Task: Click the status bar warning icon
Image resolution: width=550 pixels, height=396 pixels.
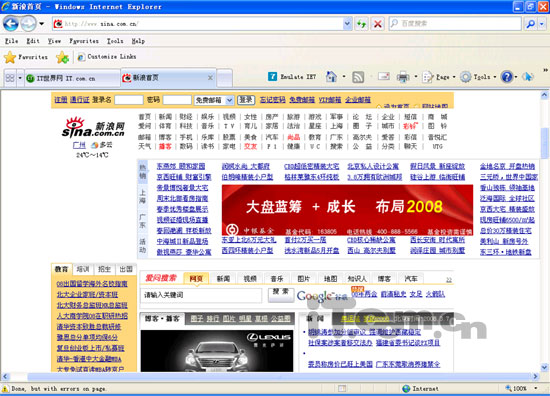Action: point(5,389)
